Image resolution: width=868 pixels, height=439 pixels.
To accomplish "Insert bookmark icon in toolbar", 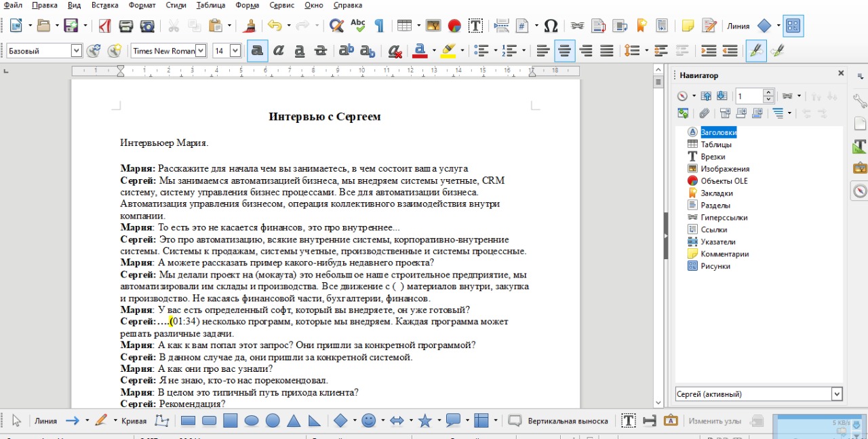I will coord(641,26).
